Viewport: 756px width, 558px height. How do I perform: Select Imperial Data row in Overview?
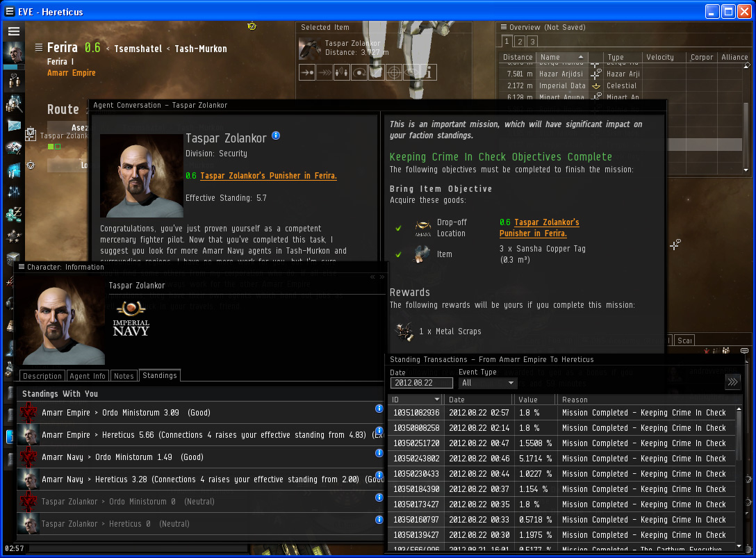pos(620,86)
